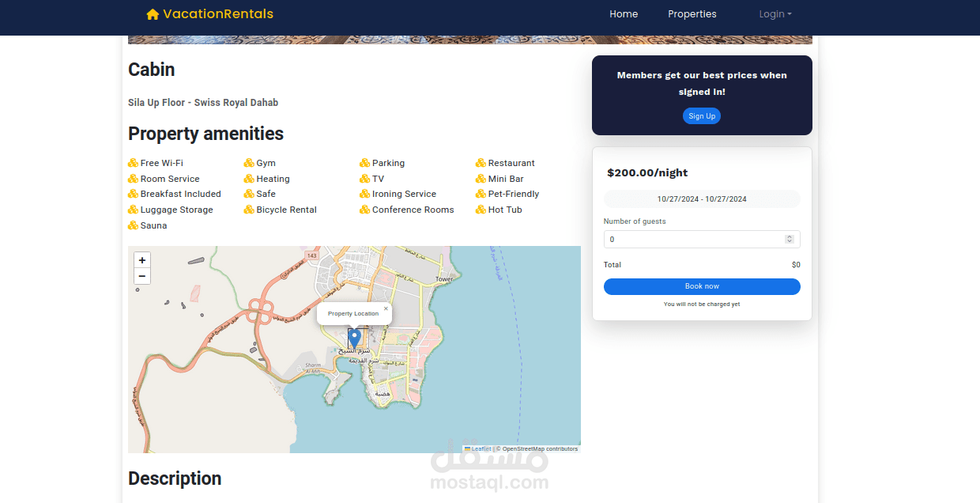Close the Property Location popup

386,308
